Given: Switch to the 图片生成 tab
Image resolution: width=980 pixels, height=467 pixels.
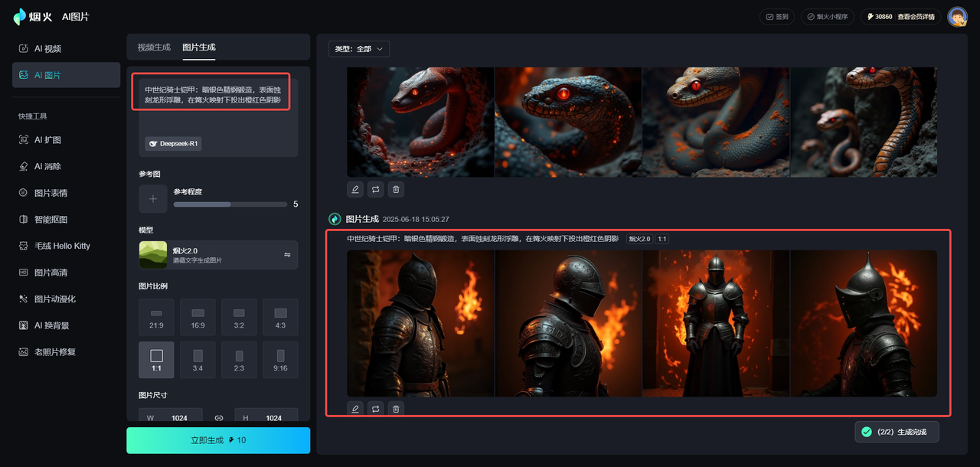Looking at the screenshot, I should pyautogui.click(x=198, y=47).
